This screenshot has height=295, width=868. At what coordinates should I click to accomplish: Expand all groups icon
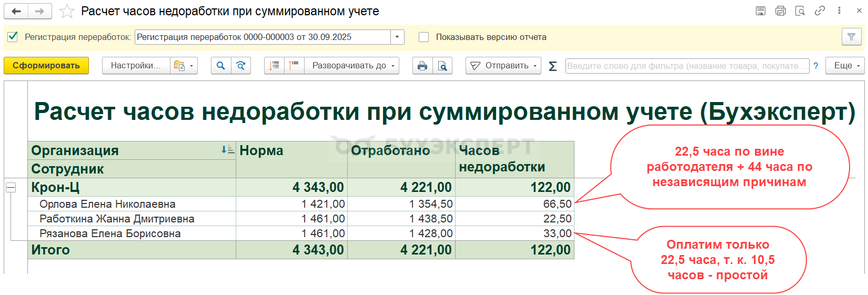tap(294, 66)
